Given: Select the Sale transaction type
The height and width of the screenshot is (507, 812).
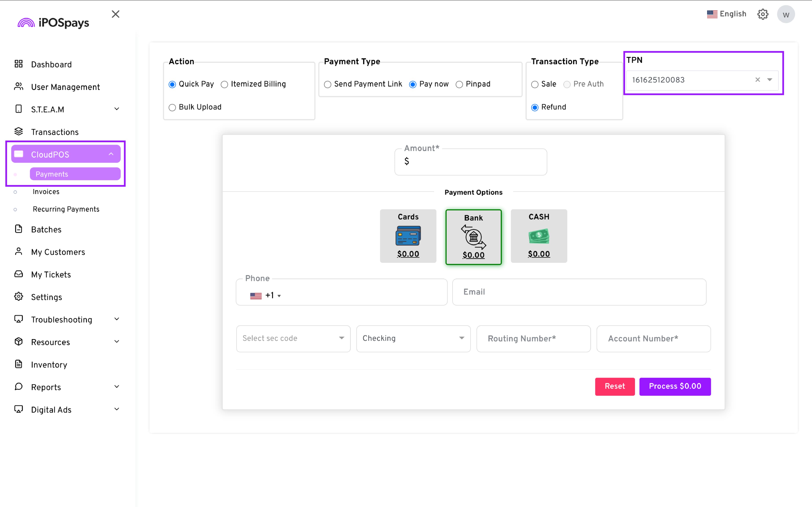Looking at the screenshot, I should tap(535, 84).
